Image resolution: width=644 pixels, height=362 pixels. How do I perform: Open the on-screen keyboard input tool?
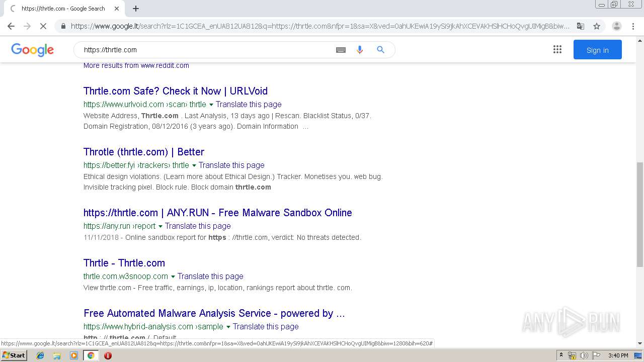[x=341, y=50]
